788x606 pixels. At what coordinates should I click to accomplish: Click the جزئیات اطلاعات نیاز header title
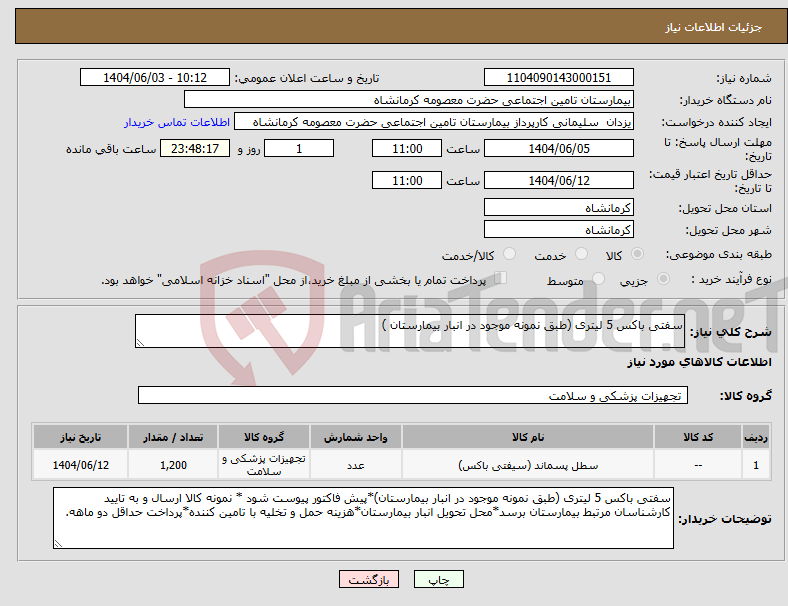click(714, 27)
